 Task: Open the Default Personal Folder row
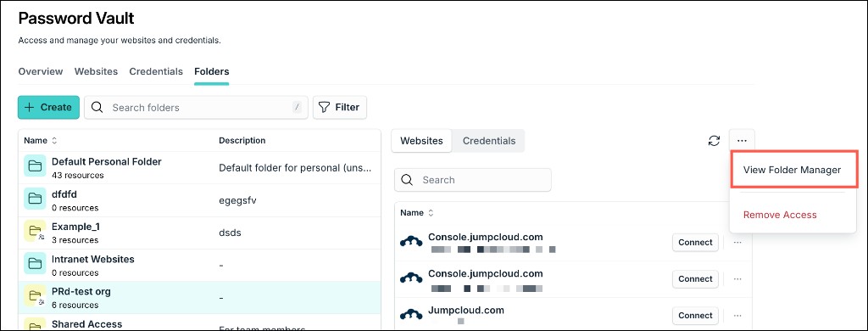199,168
